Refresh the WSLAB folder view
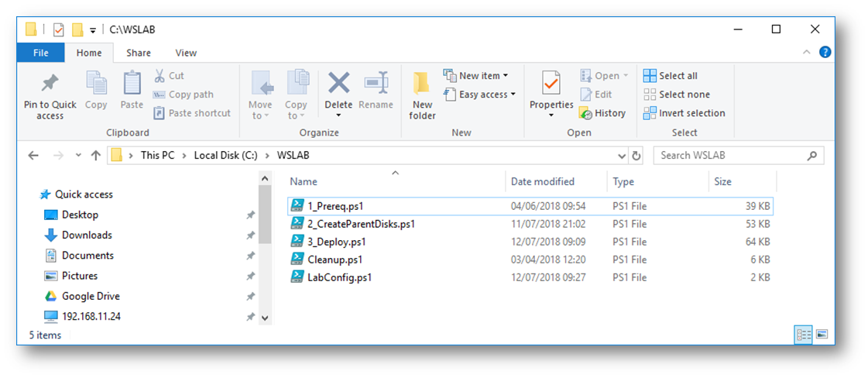Image resolution: width=868 pixels, height=378 pixels. [x=636, y=156]
